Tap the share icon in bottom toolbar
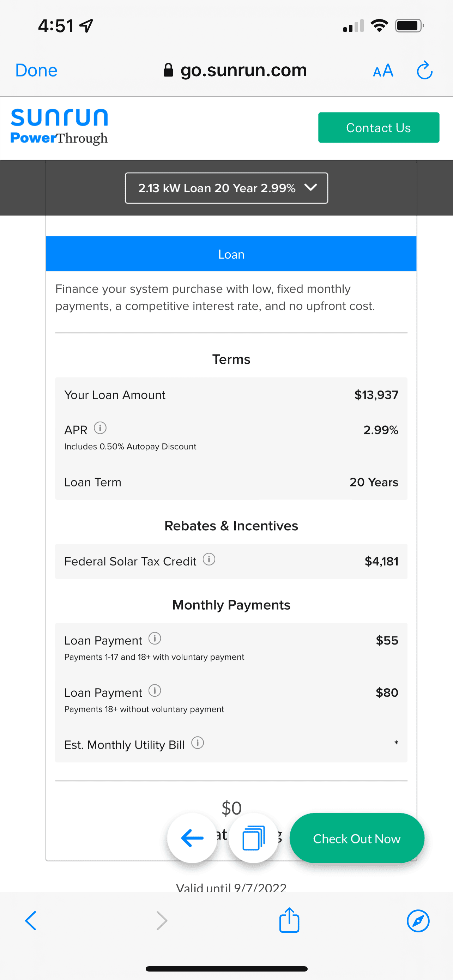This screenshot has height=980, width=453. coord(289,920)
